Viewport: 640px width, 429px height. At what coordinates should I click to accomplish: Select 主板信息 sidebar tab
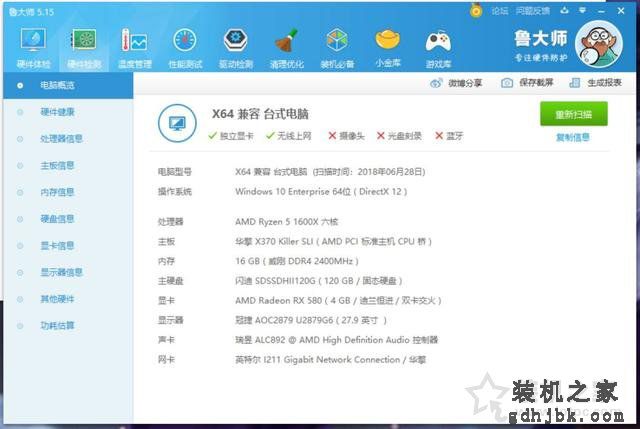pyautogui.click(x=68, y=165)
